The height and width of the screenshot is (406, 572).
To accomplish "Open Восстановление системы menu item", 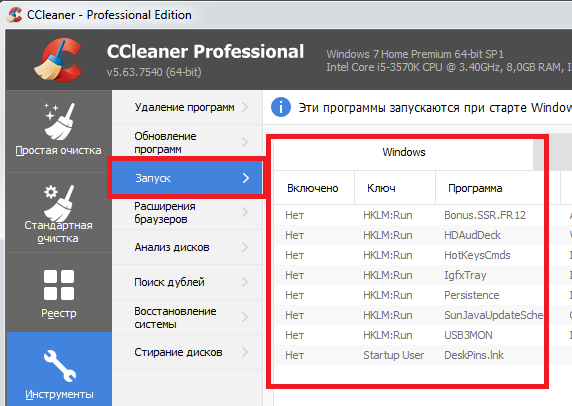I will 187,317.
